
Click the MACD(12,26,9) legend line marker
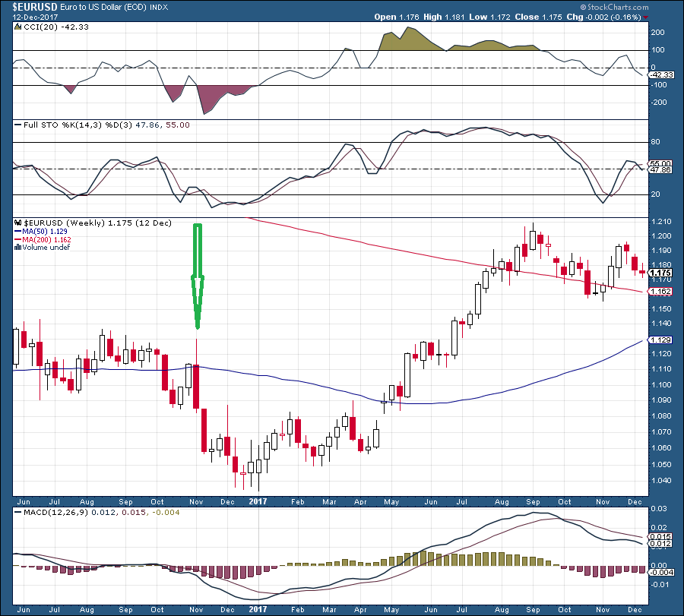pos(18,512)
